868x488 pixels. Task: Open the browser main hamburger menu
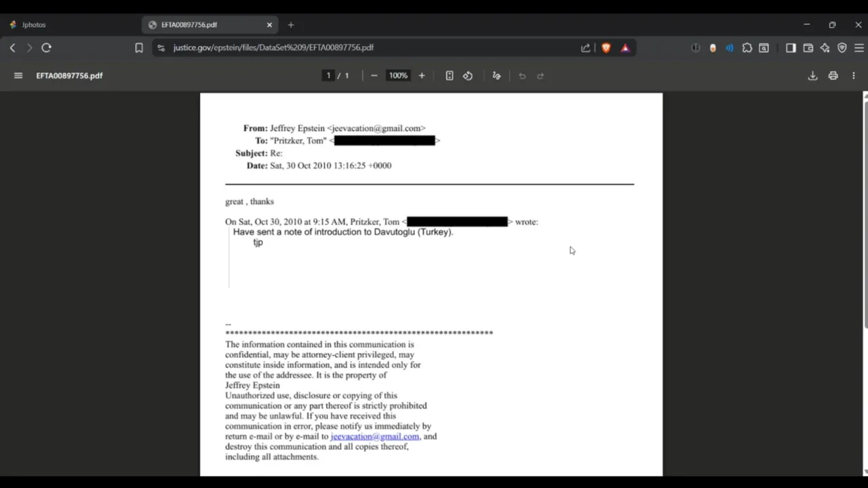click(x=859, y=47)
